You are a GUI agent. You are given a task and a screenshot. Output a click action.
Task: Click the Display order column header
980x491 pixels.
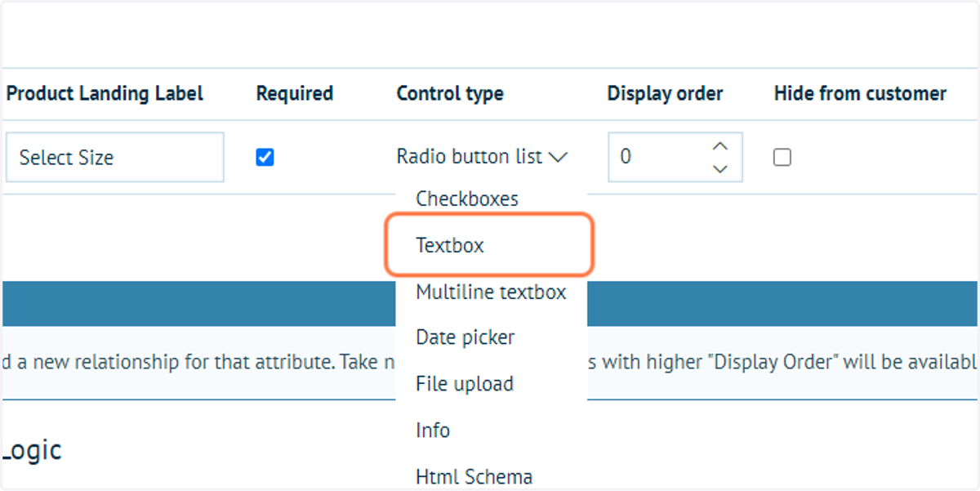[665, 94]
